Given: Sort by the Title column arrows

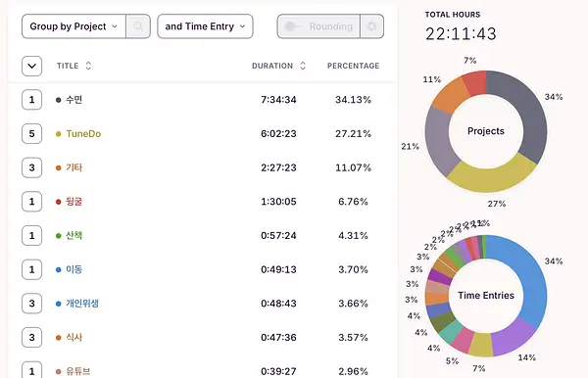Looking at the screenshot, I should [x=88, y=66].
